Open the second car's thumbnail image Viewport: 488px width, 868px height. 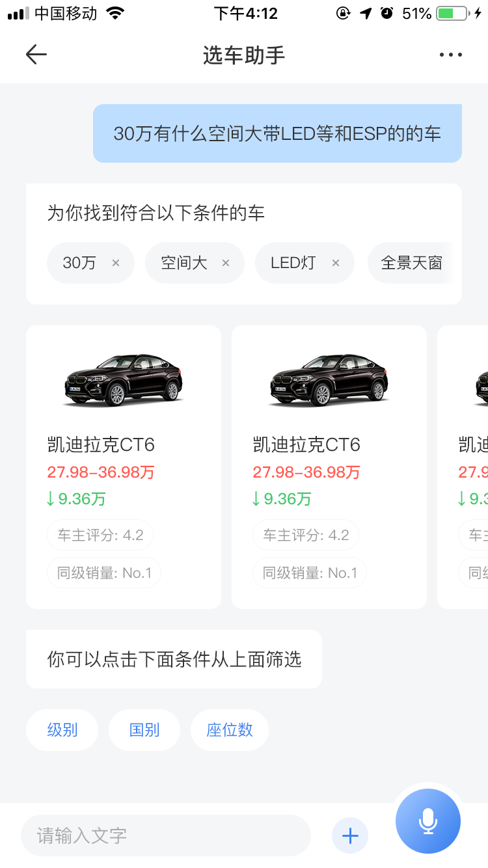329,380
